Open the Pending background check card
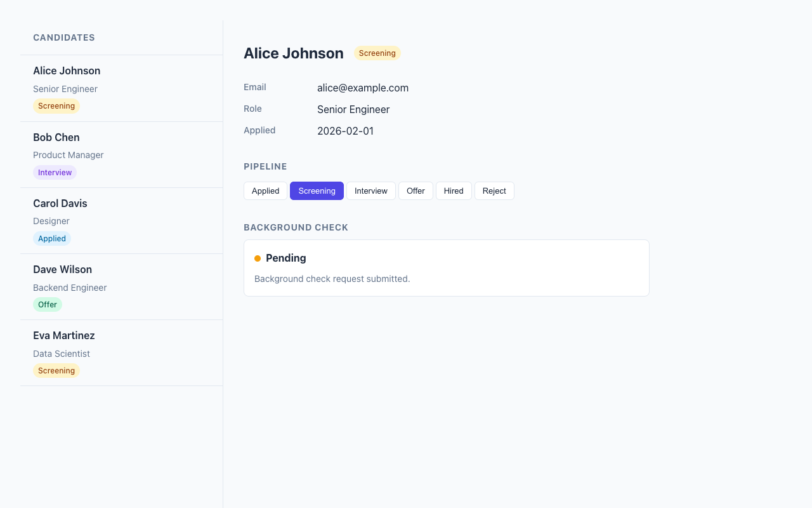Screen dimensions: 812x508 point(446,268)
